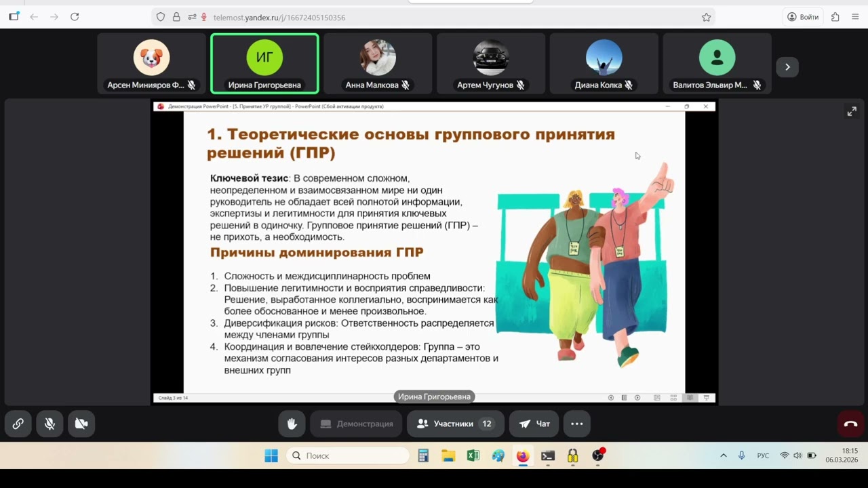Open the volume tray icon
This screenshot has width=868, height=488.
(797, 455)
